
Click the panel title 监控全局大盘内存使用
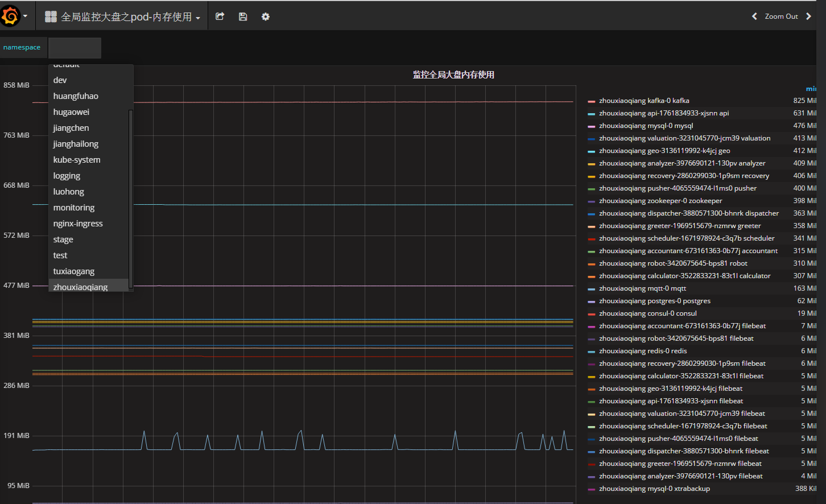tap(452, 75)
